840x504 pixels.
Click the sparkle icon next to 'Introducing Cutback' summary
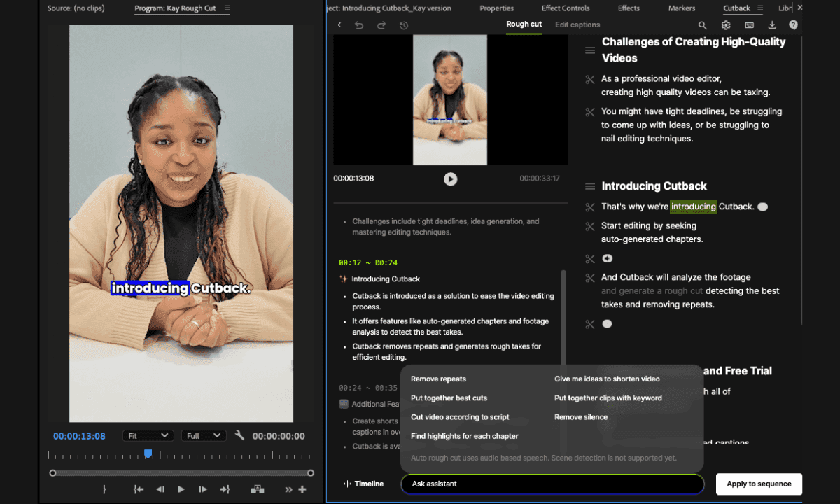344,279
